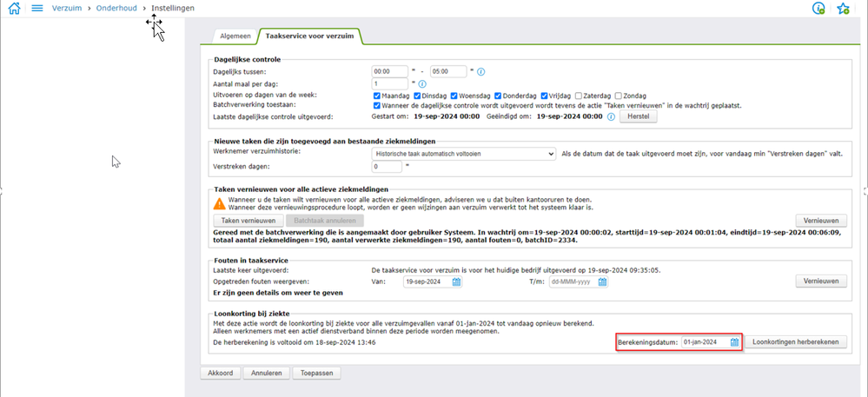Confirm with Akkoord button
The image size is (868, 397).
pos(220,374)
